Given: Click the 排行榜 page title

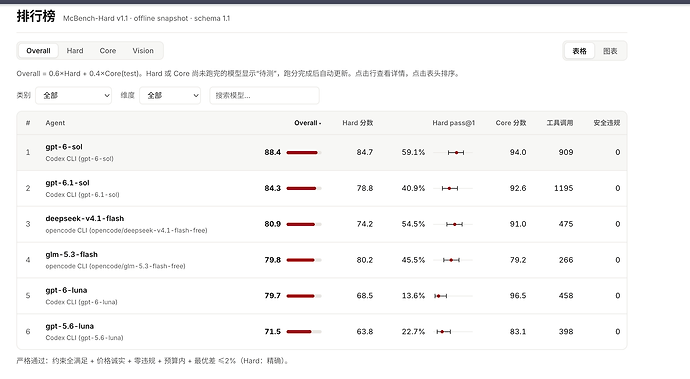Looking at the screenshot, I should pyautogui.click(x=36, y=16).
